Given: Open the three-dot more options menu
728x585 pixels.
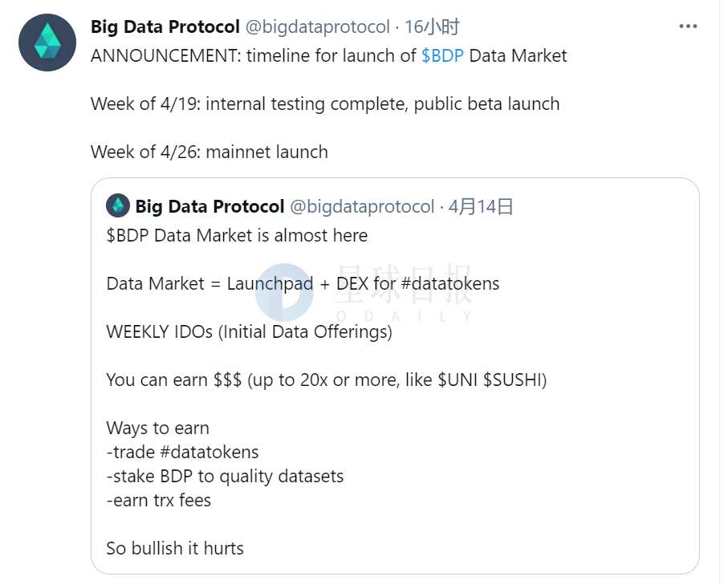Looking at the screenshot, I should pyautogui.click(x=688, y=26).
